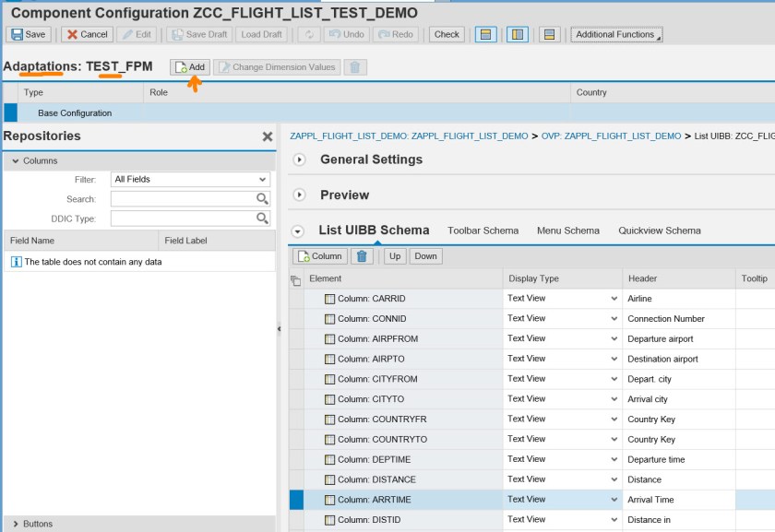Toggle the first layout view button

coord(486,34)
